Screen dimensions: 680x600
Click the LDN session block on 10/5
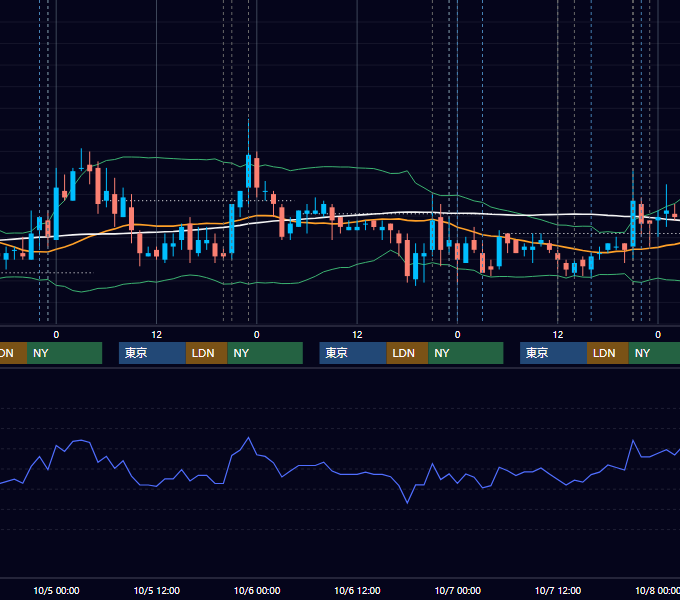click(x=206, y=353)
